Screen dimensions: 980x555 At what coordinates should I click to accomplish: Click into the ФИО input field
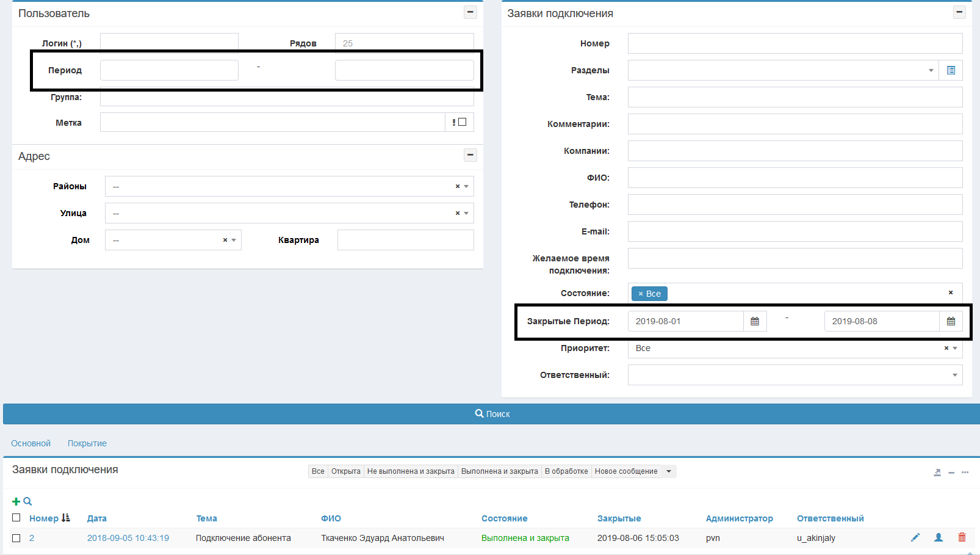[x=794, y=178]
